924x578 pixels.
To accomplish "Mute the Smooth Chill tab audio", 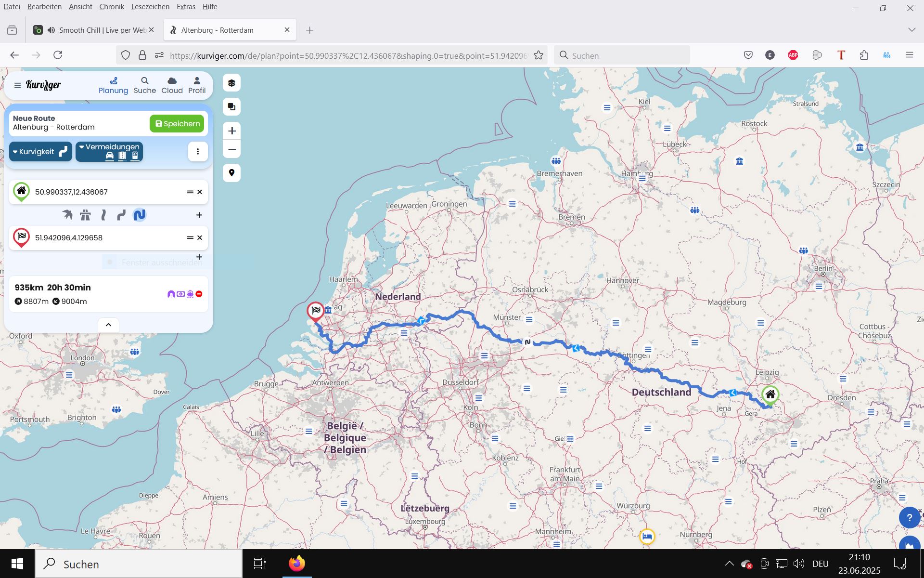I will click(51, 30).
